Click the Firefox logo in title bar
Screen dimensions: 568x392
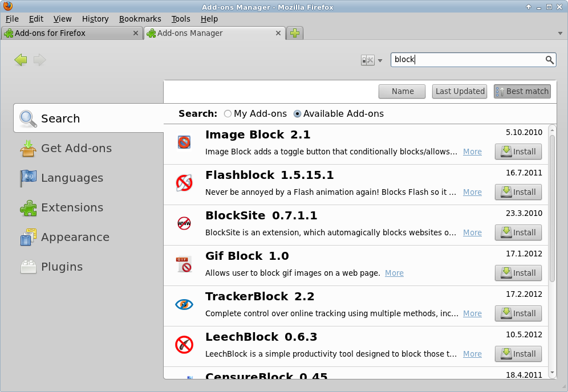(7, 6)
